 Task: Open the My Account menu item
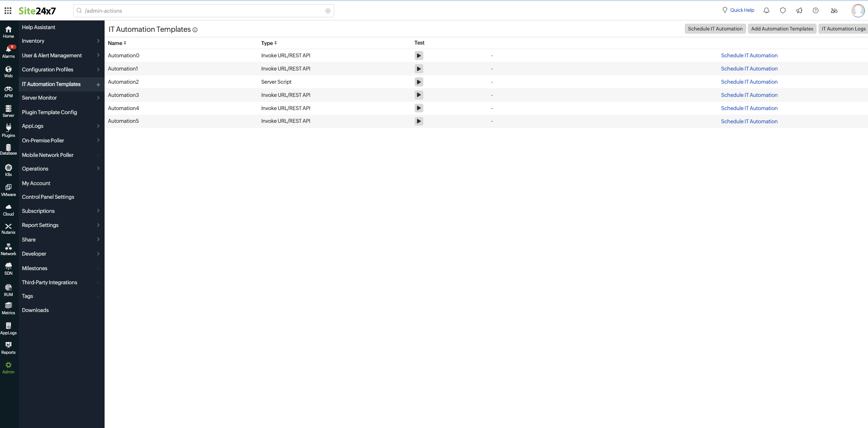[x=36, y=183]
